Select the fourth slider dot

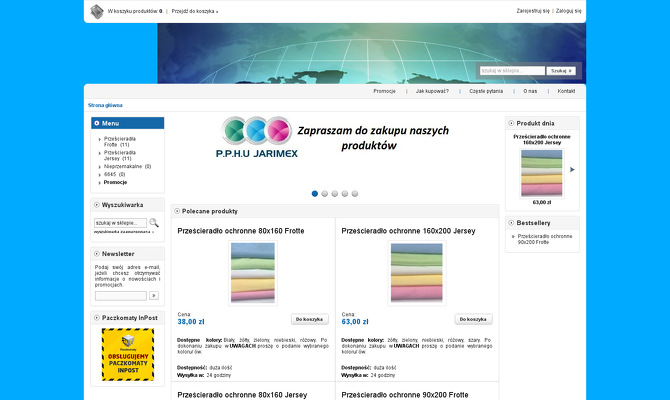coord(345,194)
